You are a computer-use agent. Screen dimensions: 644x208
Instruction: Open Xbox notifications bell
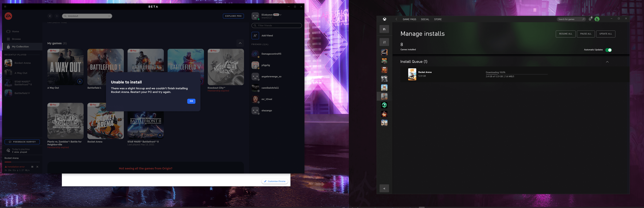click(x=590, y=19)
